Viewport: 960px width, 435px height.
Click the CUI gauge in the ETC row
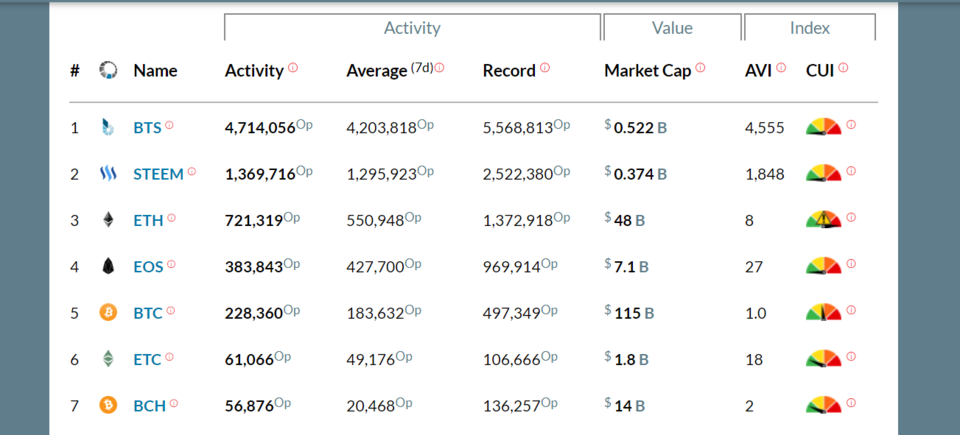[823, 358]
